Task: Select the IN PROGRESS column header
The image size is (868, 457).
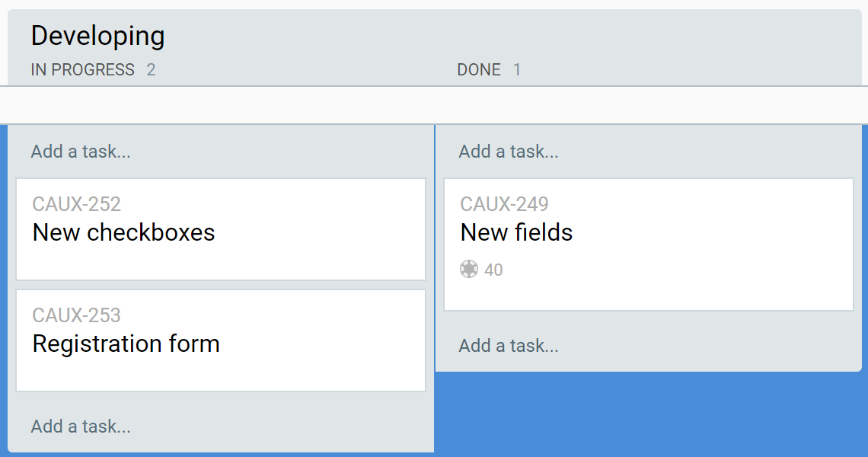Action: pos(82,70)
